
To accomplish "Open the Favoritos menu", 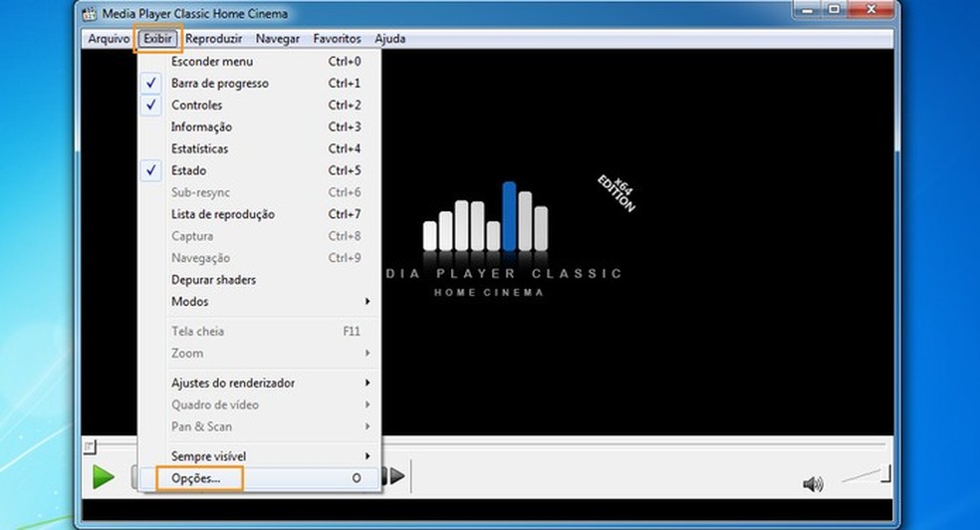I will [337, 39].
